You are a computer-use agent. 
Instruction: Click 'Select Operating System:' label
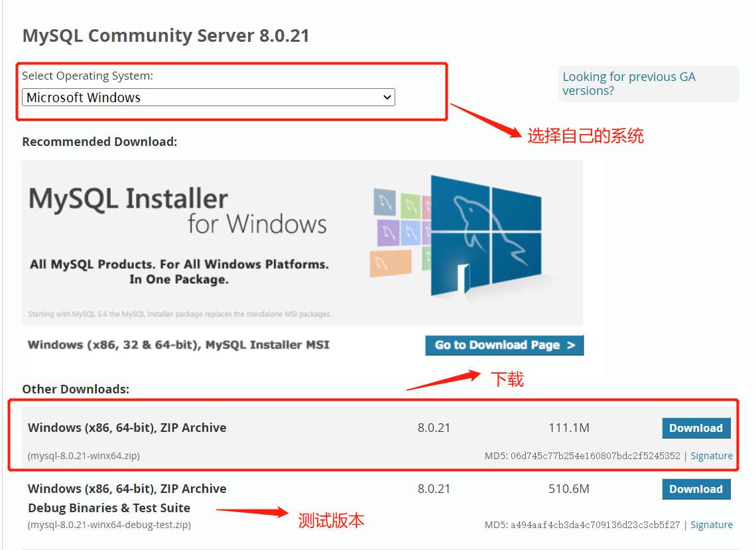click(88, 76)
